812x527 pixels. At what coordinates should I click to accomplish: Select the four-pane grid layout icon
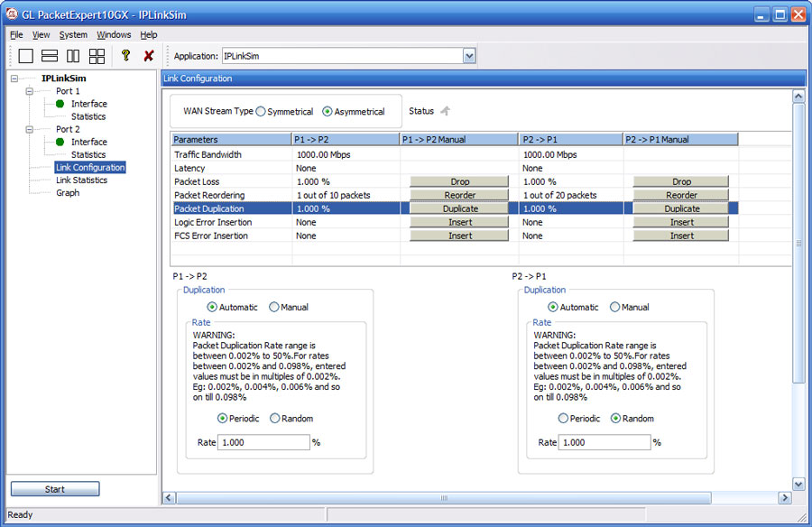pos(97,56)
